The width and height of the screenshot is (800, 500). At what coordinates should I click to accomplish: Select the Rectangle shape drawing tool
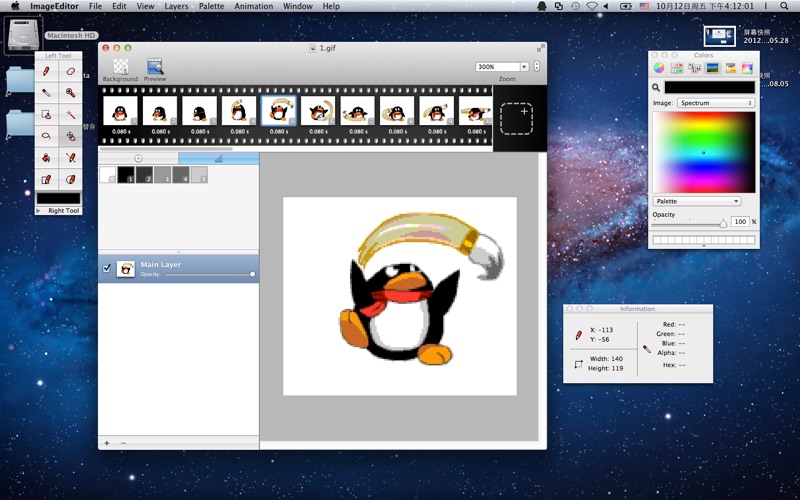46,180
